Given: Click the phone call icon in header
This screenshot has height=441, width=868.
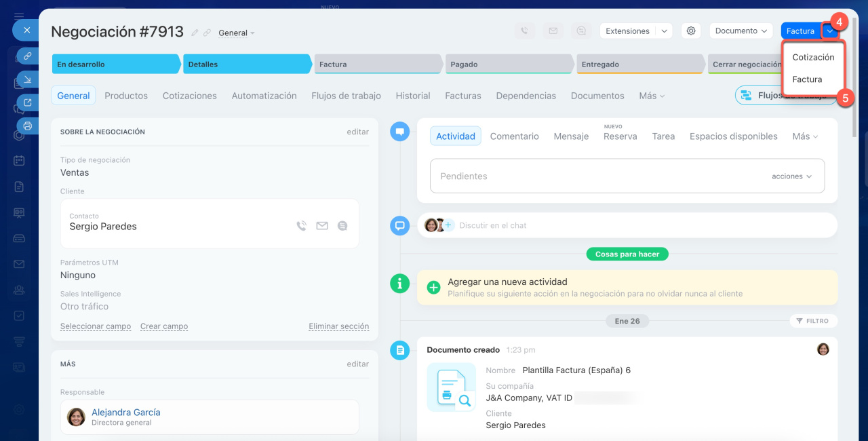Looking at the screenshot, I should coord(524,31).
